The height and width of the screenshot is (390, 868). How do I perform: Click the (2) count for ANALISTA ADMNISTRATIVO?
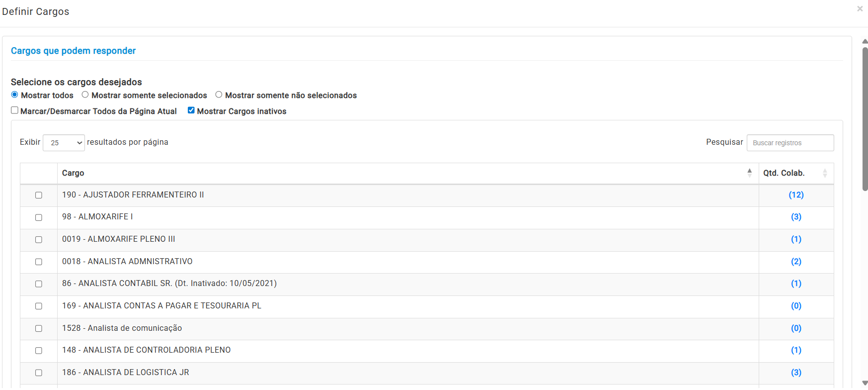[x=796, y=262]
